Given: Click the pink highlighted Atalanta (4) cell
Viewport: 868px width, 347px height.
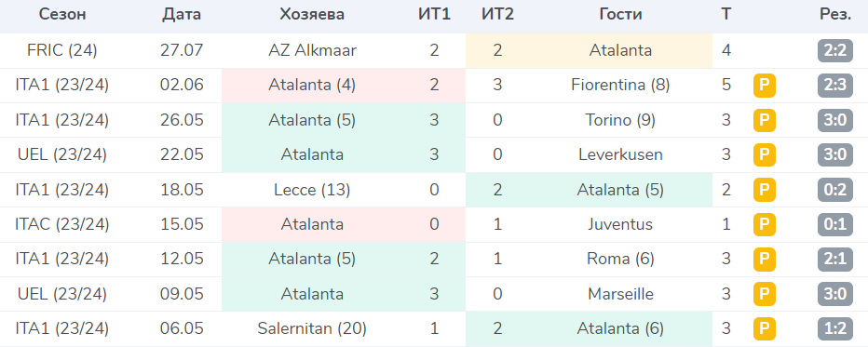Looking at the screenshot, I should (344, 86).
